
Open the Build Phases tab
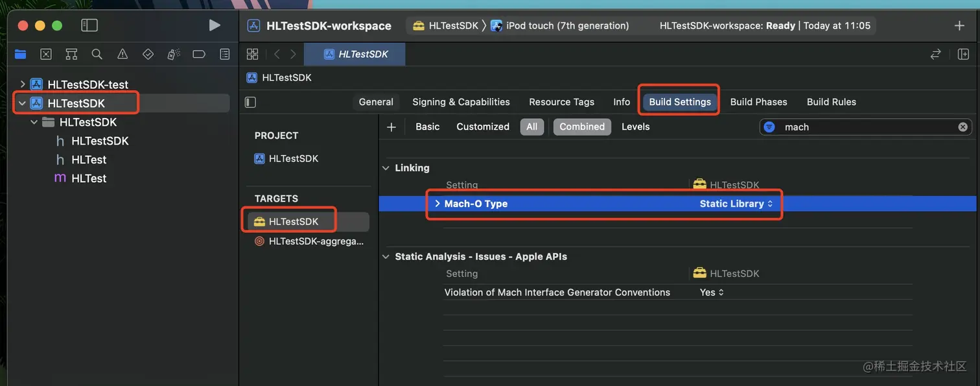(758, 102)
